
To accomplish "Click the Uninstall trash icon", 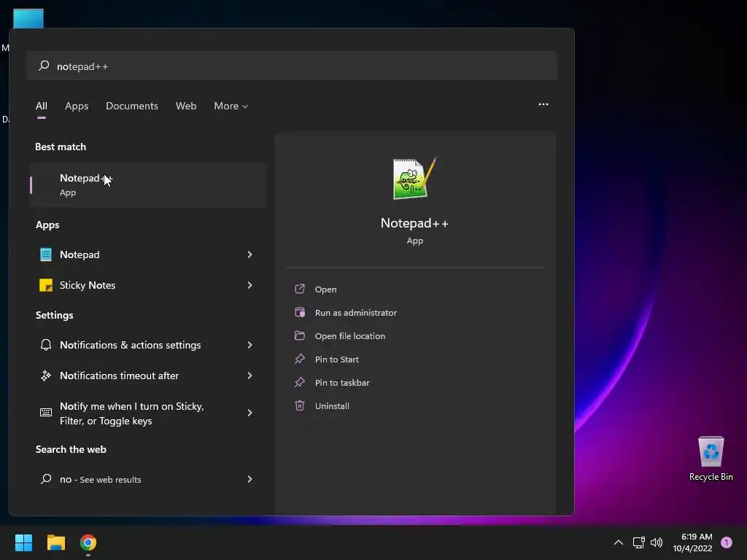I will pyautogui.click(x=300, y=405).
